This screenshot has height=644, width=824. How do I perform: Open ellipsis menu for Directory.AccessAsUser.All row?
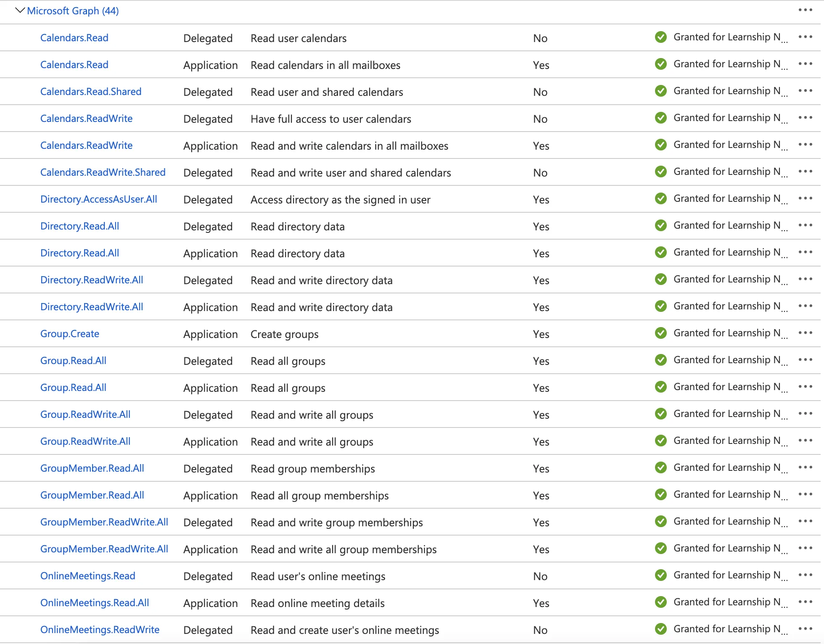(805, 199)
